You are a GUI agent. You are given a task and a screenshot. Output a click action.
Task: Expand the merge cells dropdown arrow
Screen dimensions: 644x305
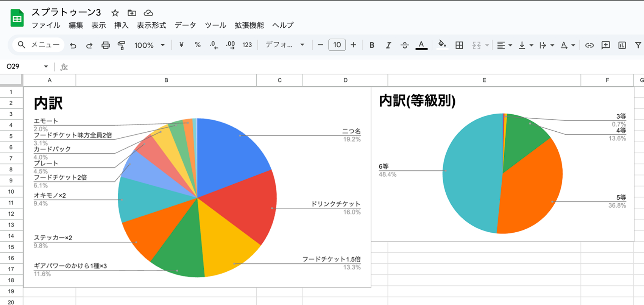487,45
